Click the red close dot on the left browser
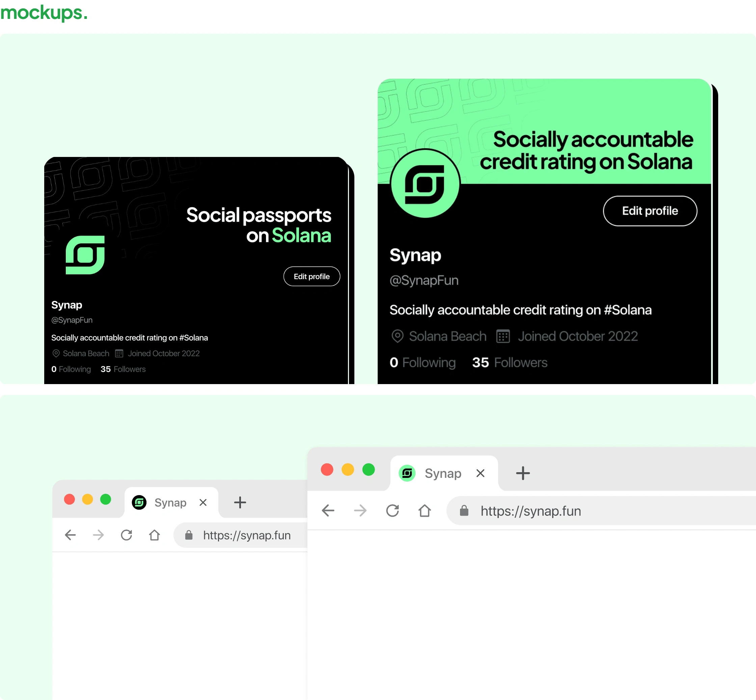Viewport: 756px width, 700px height. point(69,500)
